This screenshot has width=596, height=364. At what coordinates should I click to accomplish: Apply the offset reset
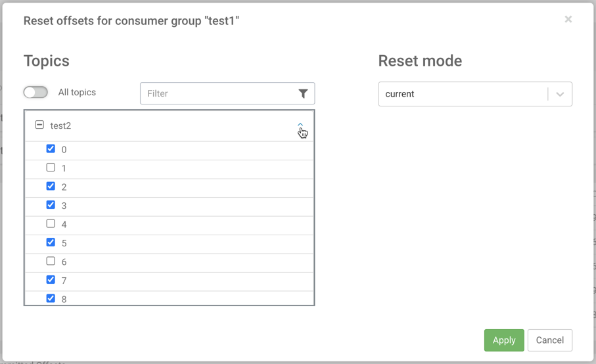(x=504, y=340)
